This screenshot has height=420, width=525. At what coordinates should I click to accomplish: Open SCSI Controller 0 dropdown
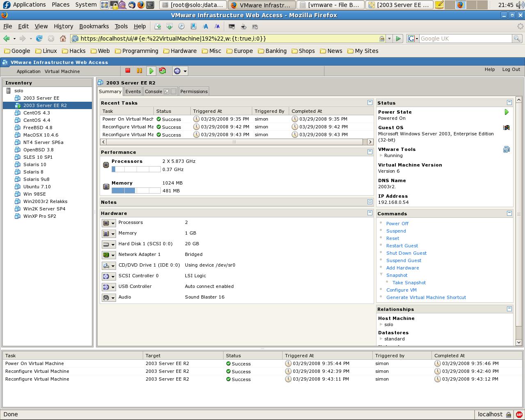(x=109, y=276)
